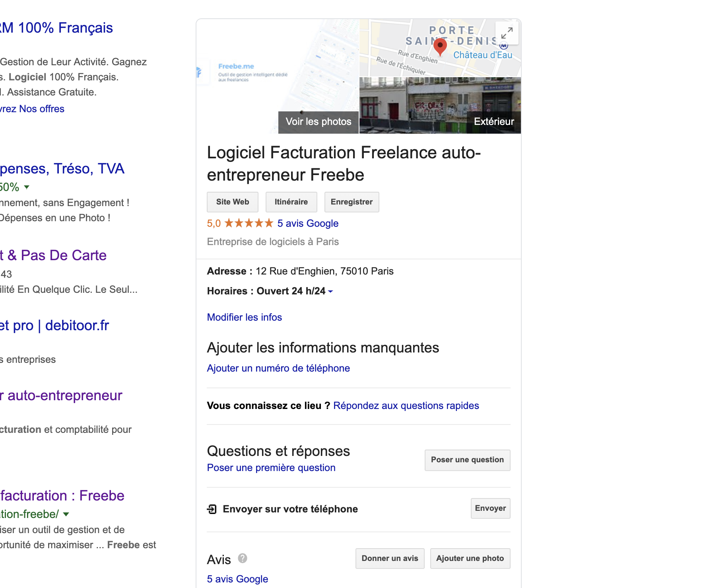
Task: Click the Château d'Eau map label
Action: click(483, 55)
